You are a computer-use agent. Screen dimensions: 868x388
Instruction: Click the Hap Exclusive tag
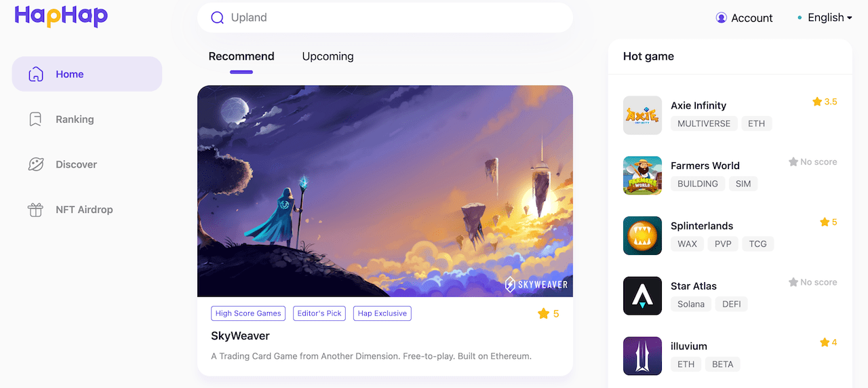(382, 313)
